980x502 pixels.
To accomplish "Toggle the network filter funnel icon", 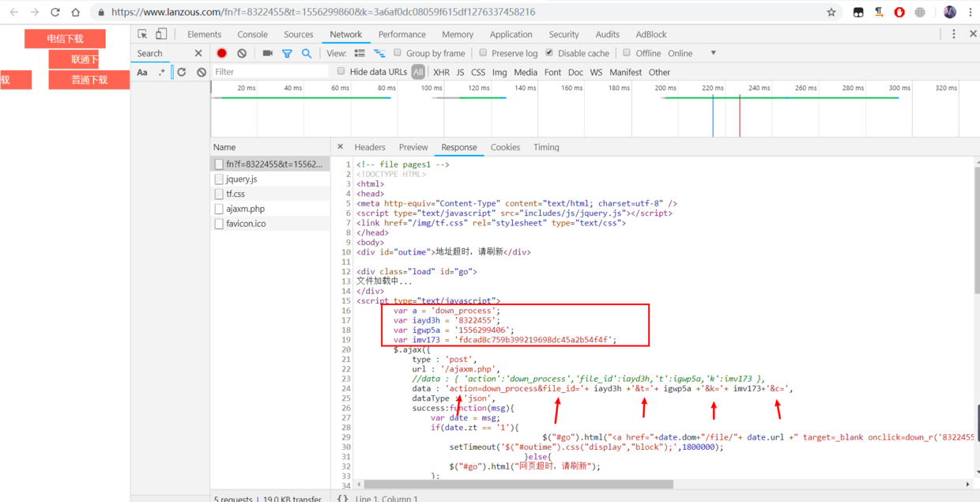I will (287, 53).
